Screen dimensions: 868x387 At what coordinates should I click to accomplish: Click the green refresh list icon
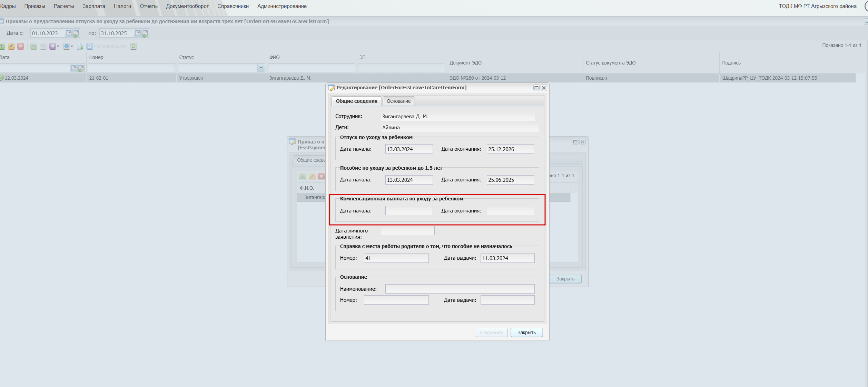[134, 46]
